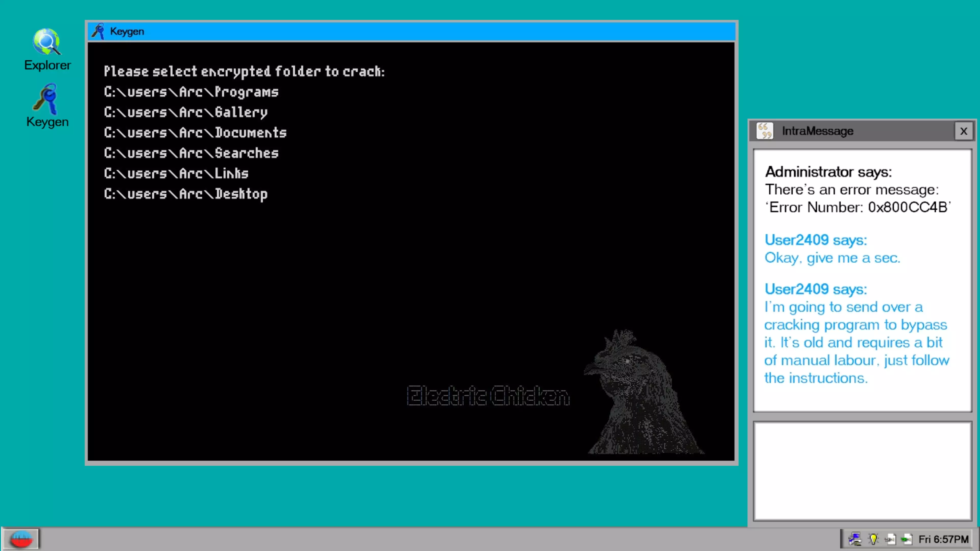Screen dimensions: 980x551
Task: Crack the C:\users\Arc\Desktop folder
Action: pos(186,194)
